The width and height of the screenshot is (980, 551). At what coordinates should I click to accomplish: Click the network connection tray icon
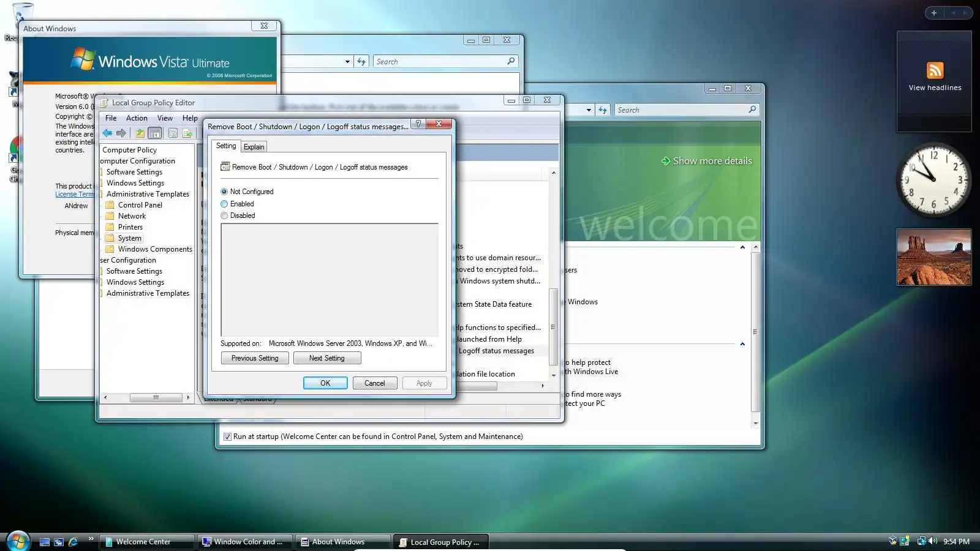921,541
